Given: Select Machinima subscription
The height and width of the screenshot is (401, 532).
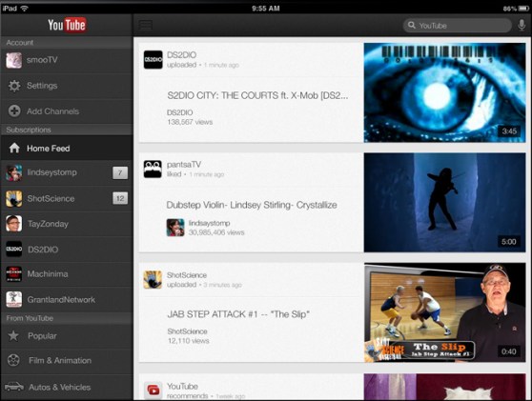Looking at the screenshot, I should [67, 274].
